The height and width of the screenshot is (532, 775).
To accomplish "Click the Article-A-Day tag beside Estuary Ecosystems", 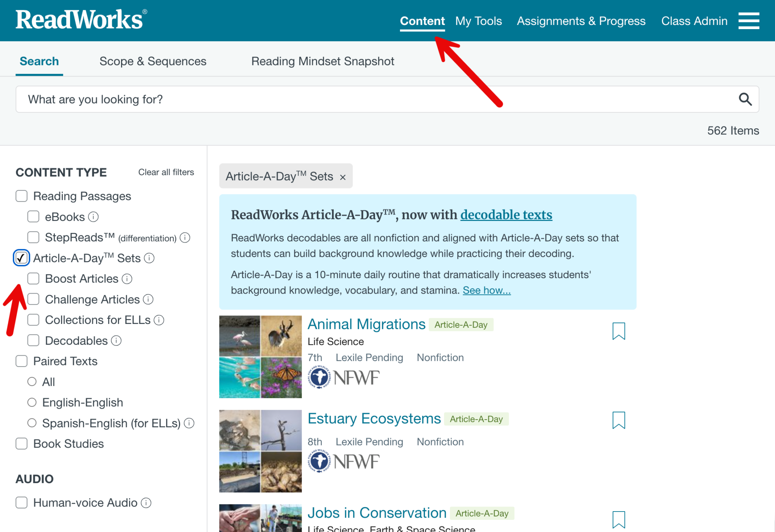I will [x=476, y=419].
